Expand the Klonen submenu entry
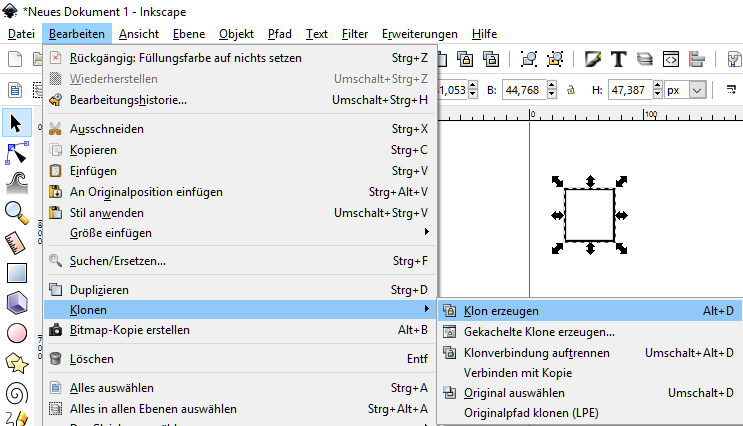Screen dimensions: 743x426 (240, 309)
